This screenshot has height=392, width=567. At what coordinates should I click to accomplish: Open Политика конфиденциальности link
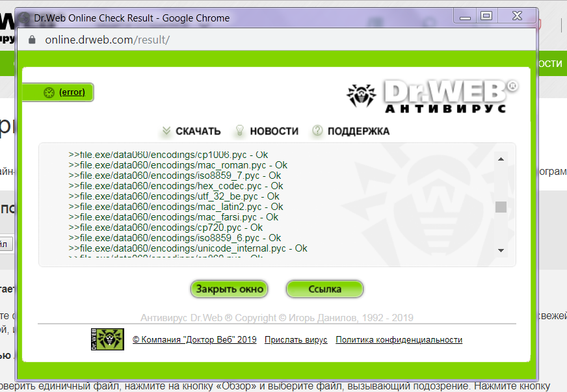point(399,339)
